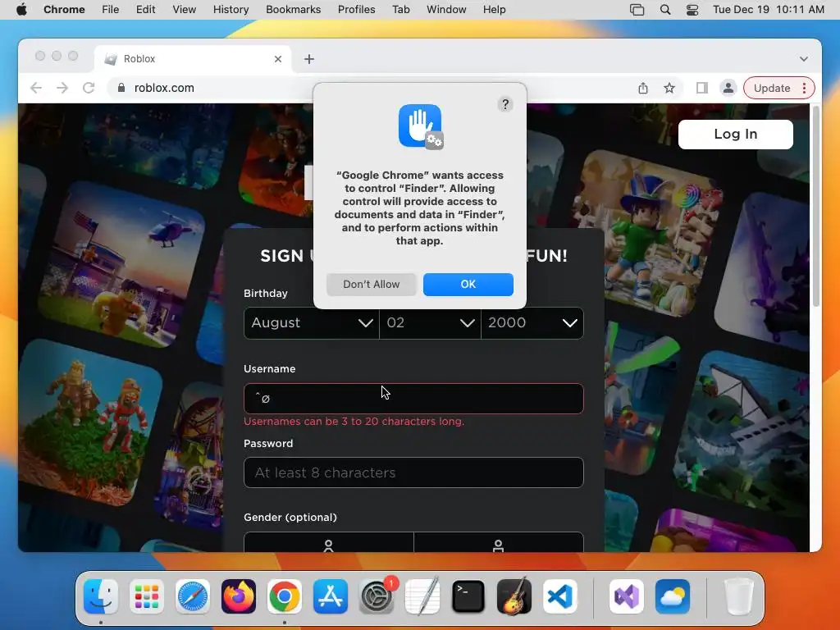Open the History menu
840x630 pixels.
point(231,10)
